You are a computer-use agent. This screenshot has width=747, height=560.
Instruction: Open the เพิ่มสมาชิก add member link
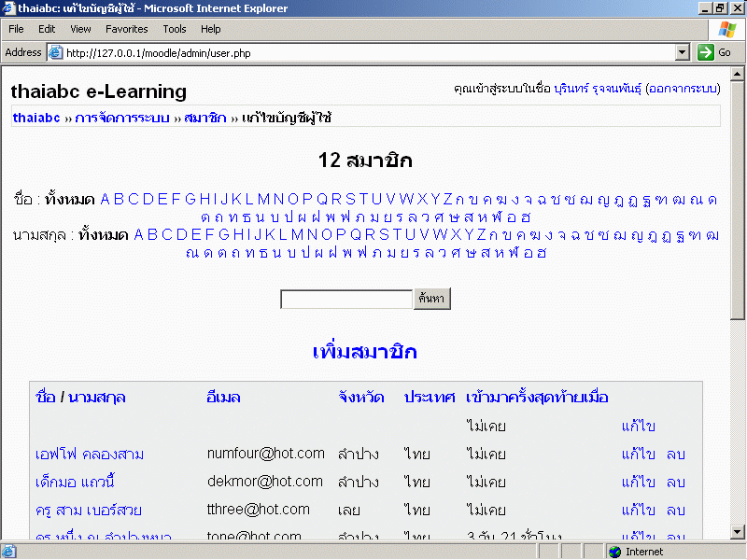coord(364,352)
